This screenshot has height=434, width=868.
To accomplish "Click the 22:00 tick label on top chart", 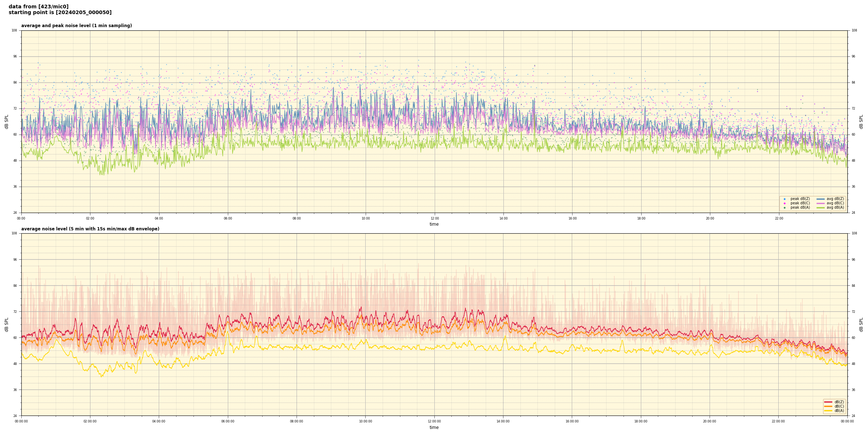I will [x=779, y=218].
